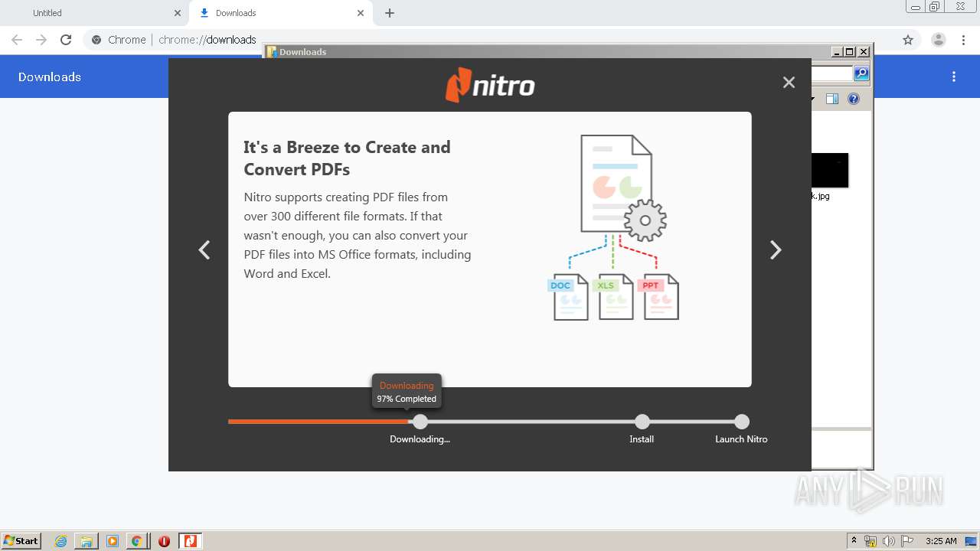
Task: Click the Downloads page title
Action: [50, 77]
